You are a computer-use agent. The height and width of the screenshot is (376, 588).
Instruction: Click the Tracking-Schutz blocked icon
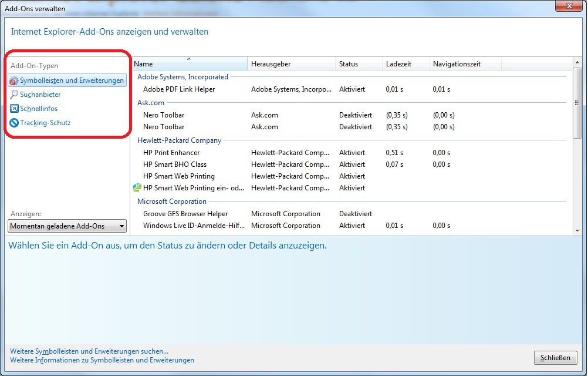tap(14, 123)
